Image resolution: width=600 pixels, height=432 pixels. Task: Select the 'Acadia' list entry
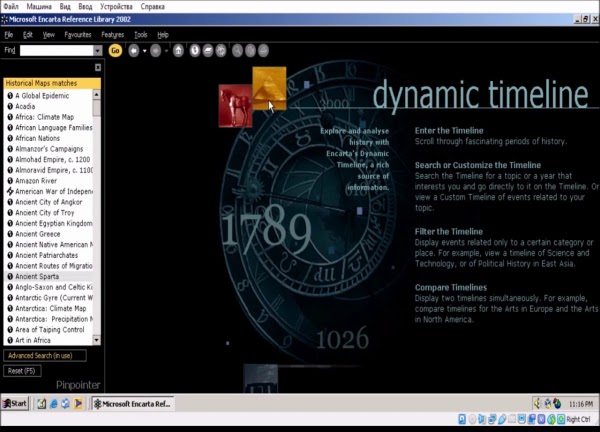coord(25,106)
